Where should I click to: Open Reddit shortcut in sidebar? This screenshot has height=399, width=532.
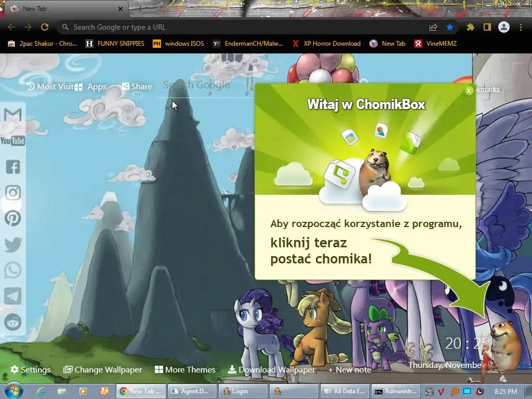click(13, 322)
